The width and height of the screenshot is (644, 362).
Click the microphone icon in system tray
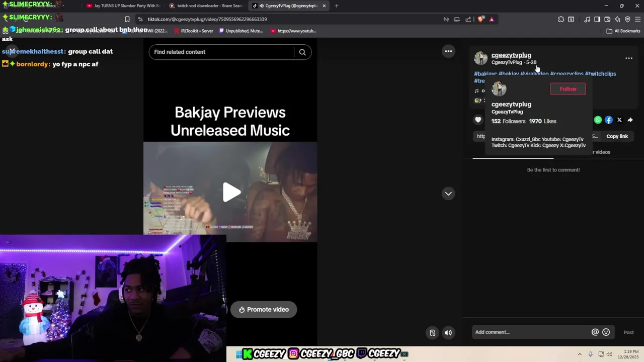click(x=591, y=354)
